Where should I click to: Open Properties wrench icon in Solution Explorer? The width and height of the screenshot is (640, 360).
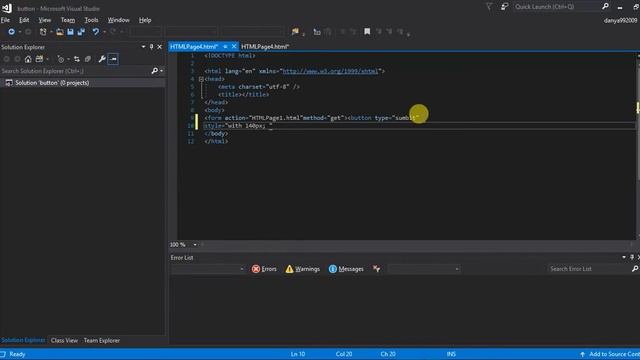[102, 59]
